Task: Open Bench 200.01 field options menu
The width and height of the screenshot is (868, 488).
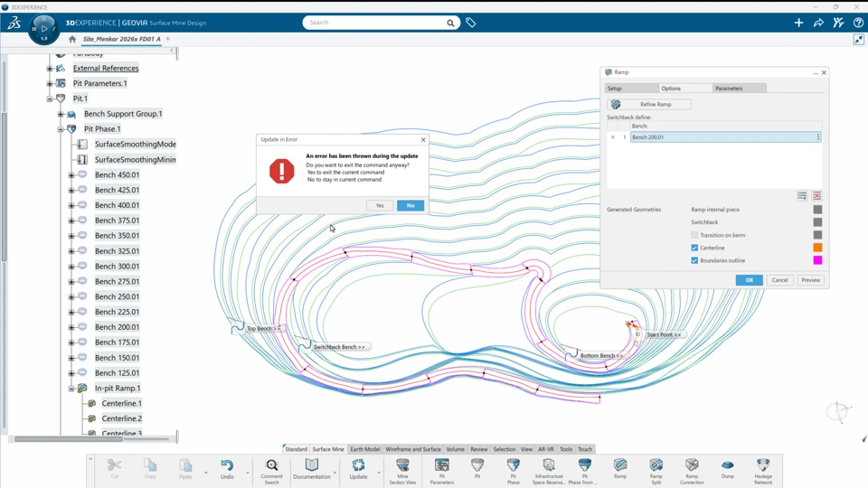Action: coord(818,137)
